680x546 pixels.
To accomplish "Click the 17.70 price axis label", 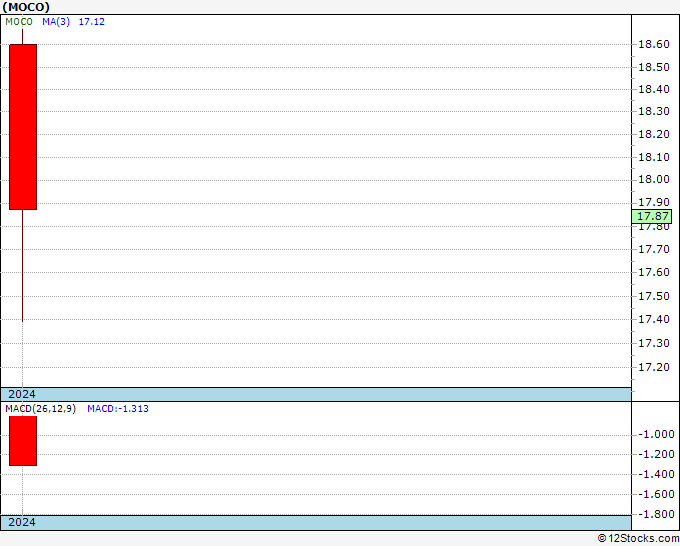I will [x=654, y=249].
